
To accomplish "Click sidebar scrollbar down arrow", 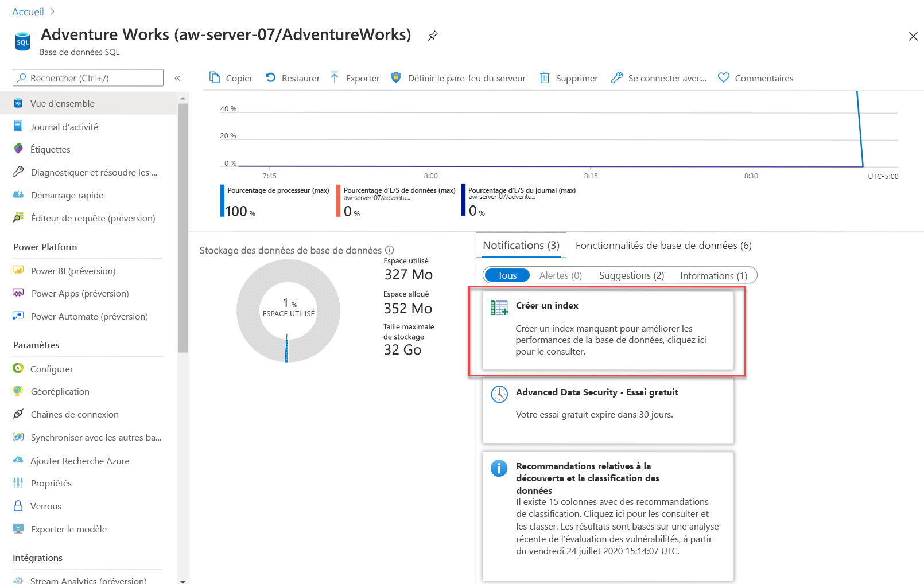I will 183,581.
